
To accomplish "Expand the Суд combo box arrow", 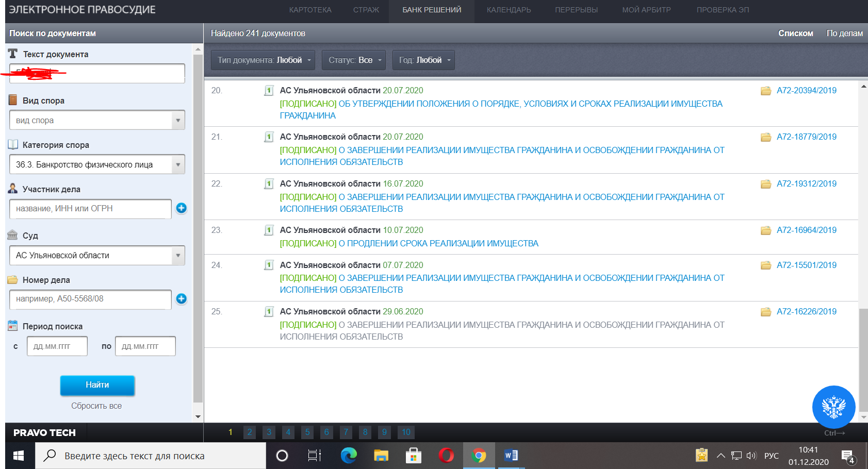I will (178, 256).
